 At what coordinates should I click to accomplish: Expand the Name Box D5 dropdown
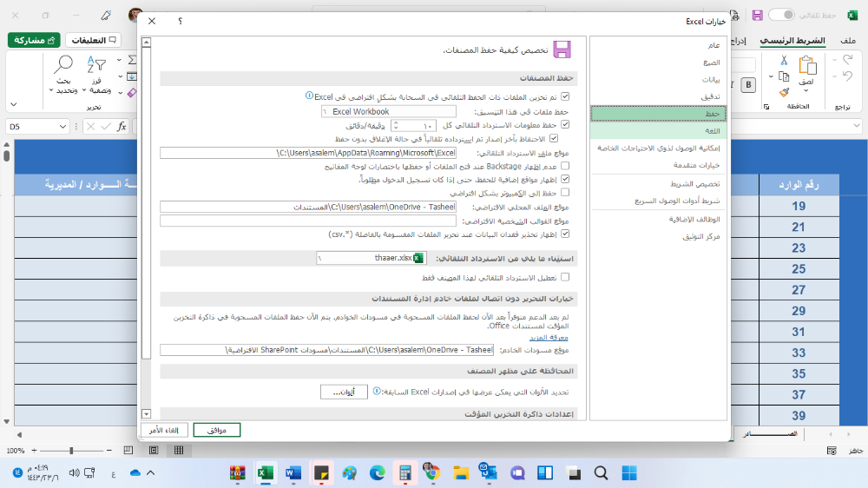click(62, 127)
